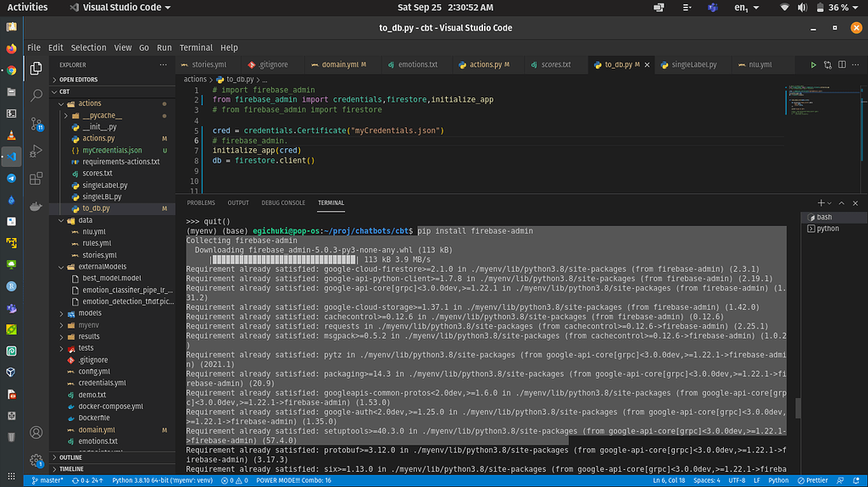Expand the models folder
The image size is (868, 487).
tap(89, 313)
